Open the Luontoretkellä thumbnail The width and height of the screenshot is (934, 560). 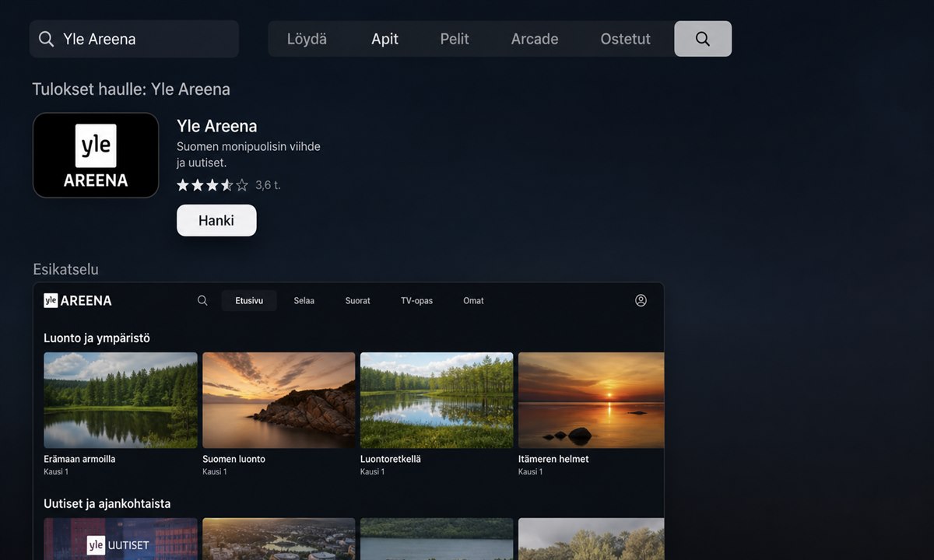click(x=437, y=400)
